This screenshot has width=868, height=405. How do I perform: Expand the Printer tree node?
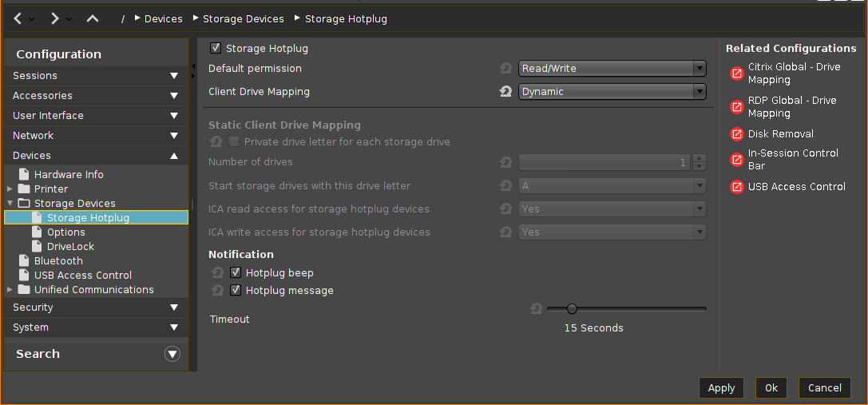pyautogui.click(x=10, y=189)
